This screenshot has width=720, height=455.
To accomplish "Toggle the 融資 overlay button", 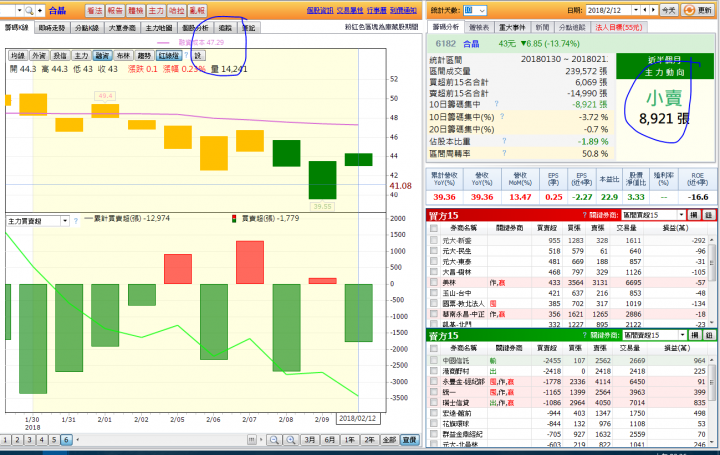I will point(102,56).
